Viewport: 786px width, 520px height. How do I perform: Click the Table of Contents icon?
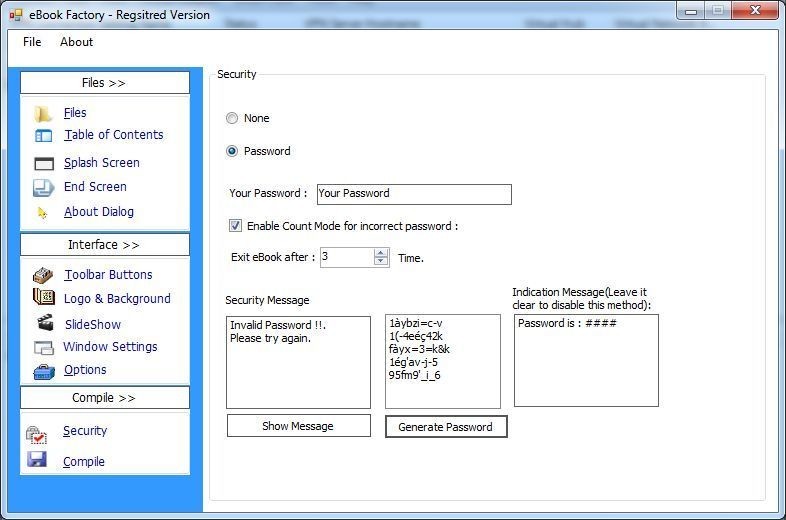click(x=43, y=135)
